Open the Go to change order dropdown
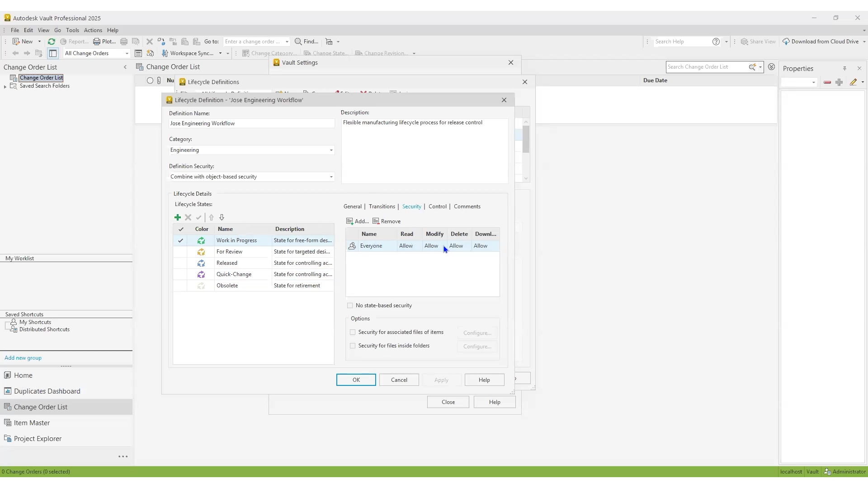868x488 pixels. coord(287,42)
